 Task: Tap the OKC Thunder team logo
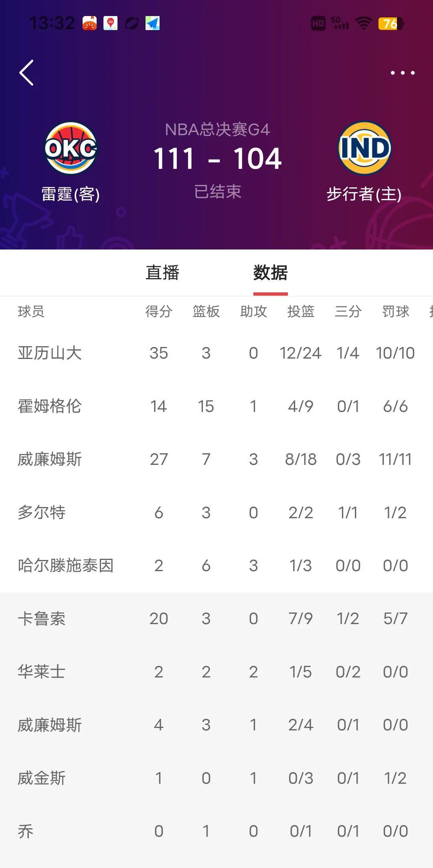pyautogui.click(x=71, y=148)
